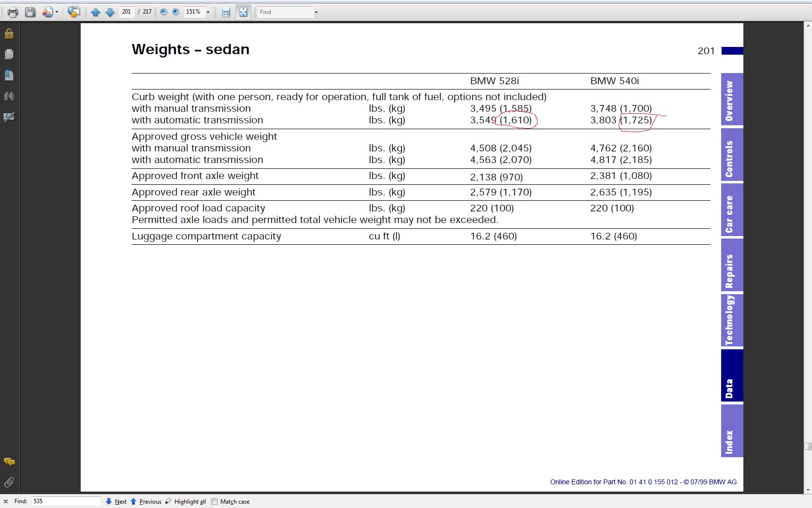
Task: Open the Bookmarks panel
Action: (x=9, y=75)
